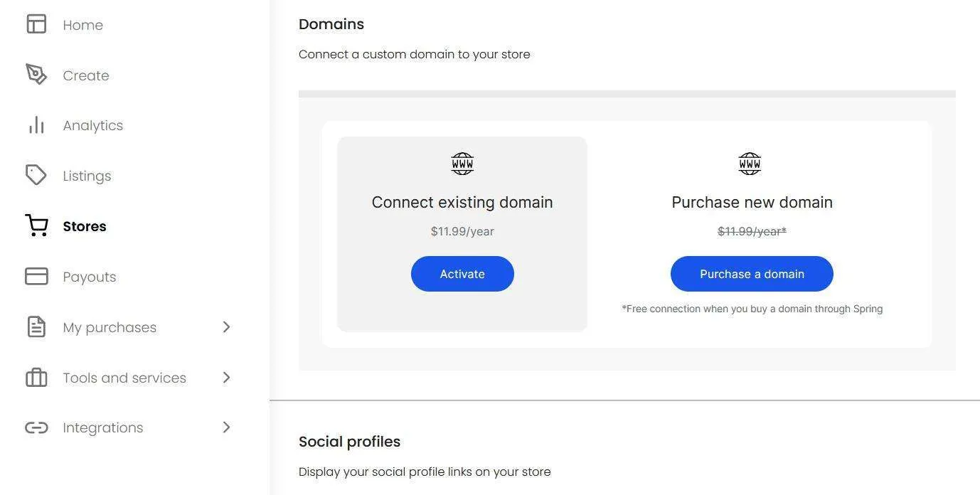Expand the My purchases chevron
The height and width of the screenshot is (495, 980).
point(226,326)
